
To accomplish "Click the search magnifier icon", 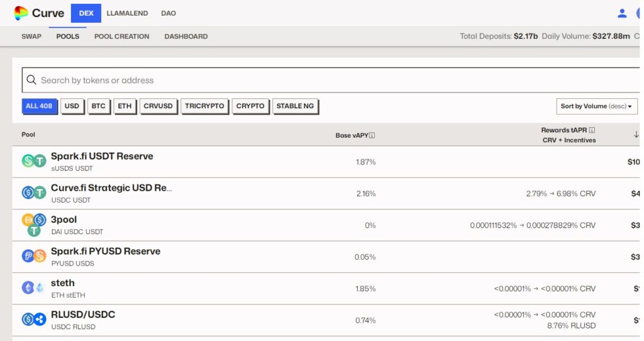I will [x=31, y=81].
